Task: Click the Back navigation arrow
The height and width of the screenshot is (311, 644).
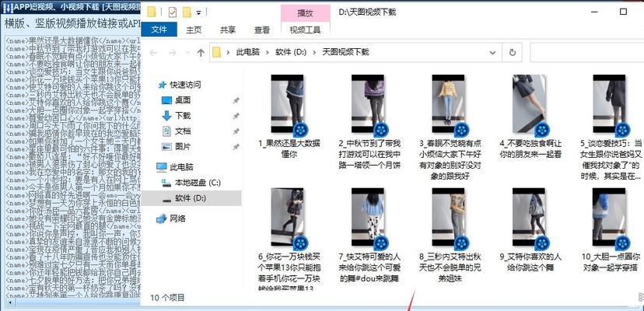Action: [153, 53]
